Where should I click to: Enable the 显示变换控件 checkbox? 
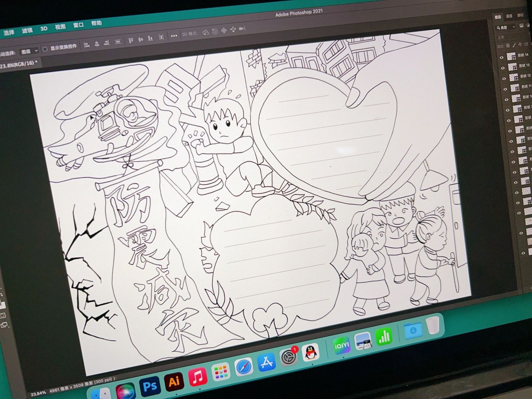pos(45,49)
